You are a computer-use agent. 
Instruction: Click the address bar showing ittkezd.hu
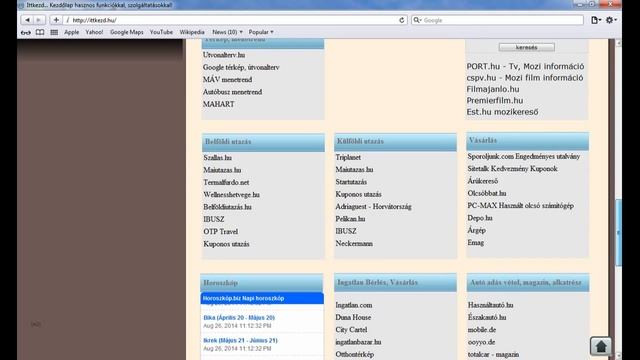[x=235, y=20]
